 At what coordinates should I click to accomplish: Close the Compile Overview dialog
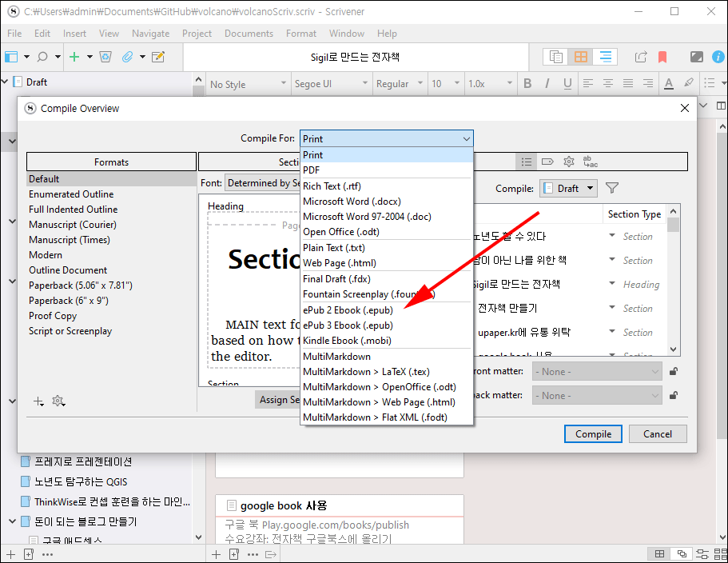[x=684, y=108]
